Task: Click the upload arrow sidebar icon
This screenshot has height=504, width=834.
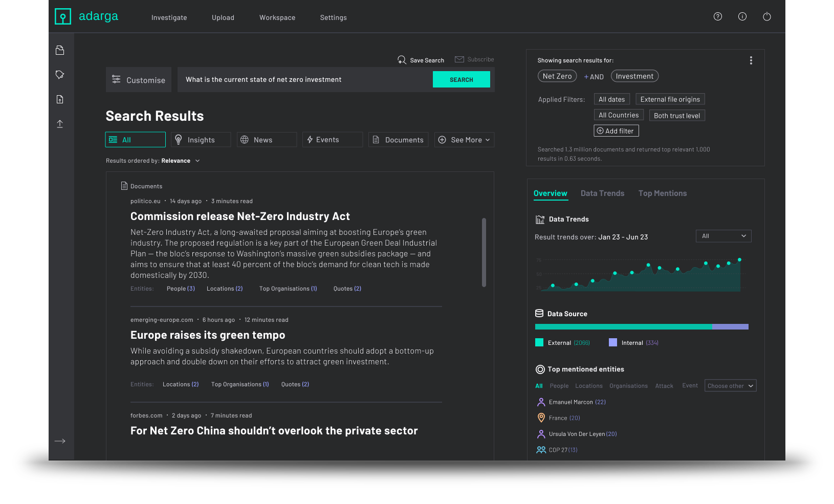Action: coord(60,124)
